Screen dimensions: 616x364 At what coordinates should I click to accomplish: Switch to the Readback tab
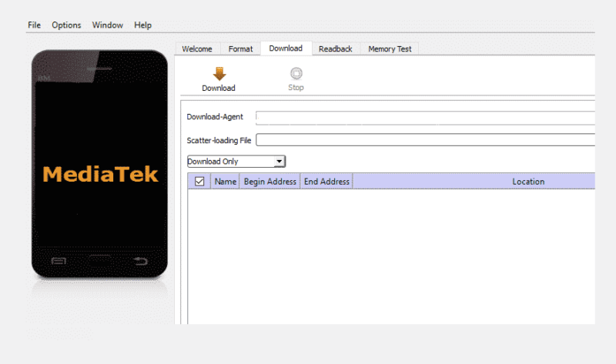pos(336,49)
